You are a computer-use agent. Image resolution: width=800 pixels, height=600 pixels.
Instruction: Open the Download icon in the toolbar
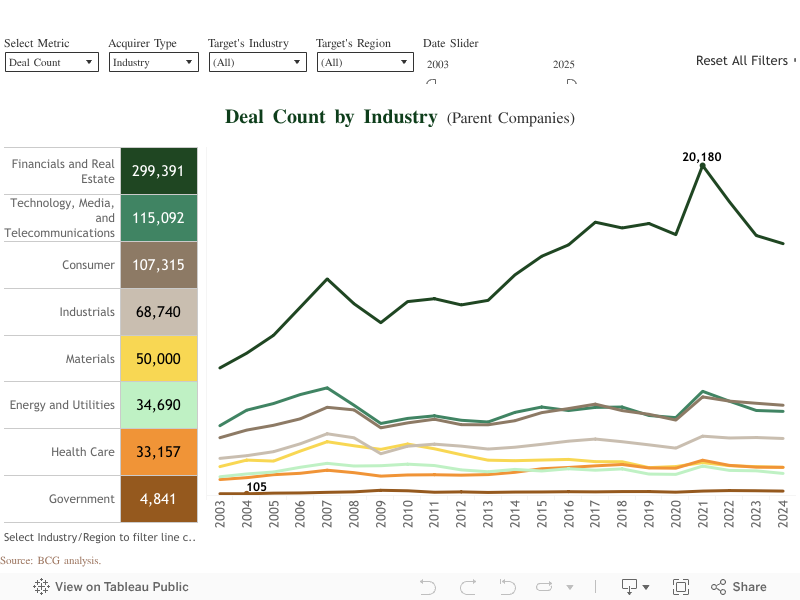coord(630,587)
